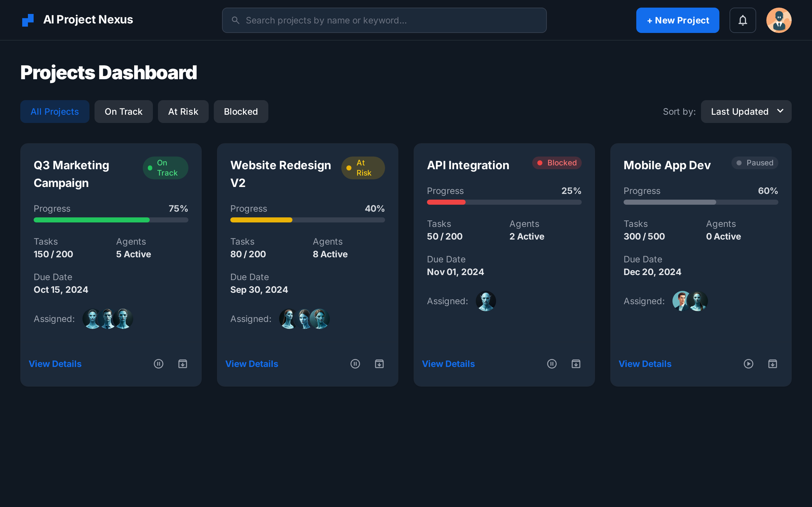Click the search magnifier icon
812x507 pixels.
(x=236, y=20)
